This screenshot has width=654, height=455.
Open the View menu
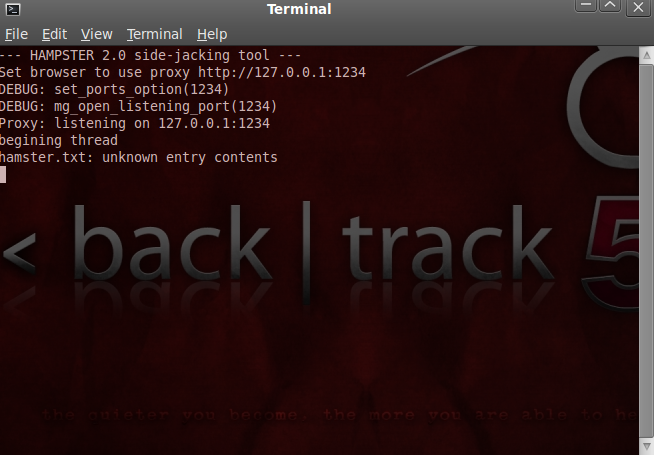(x=96, y=34)
